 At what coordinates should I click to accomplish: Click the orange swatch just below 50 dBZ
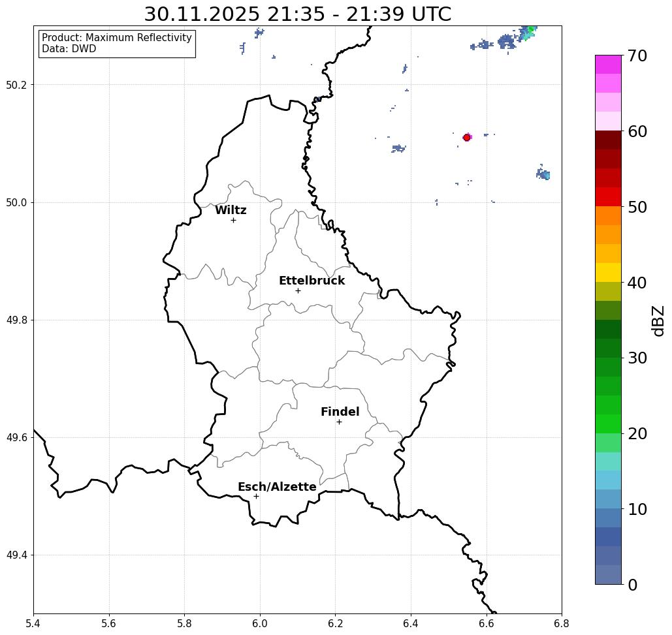click(608, 216)
